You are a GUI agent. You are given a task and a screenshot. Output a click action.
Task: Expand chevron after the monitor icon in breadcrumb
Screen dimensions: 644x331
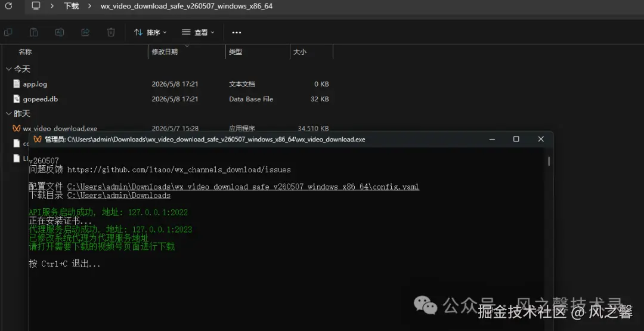(x=52, y=6)
